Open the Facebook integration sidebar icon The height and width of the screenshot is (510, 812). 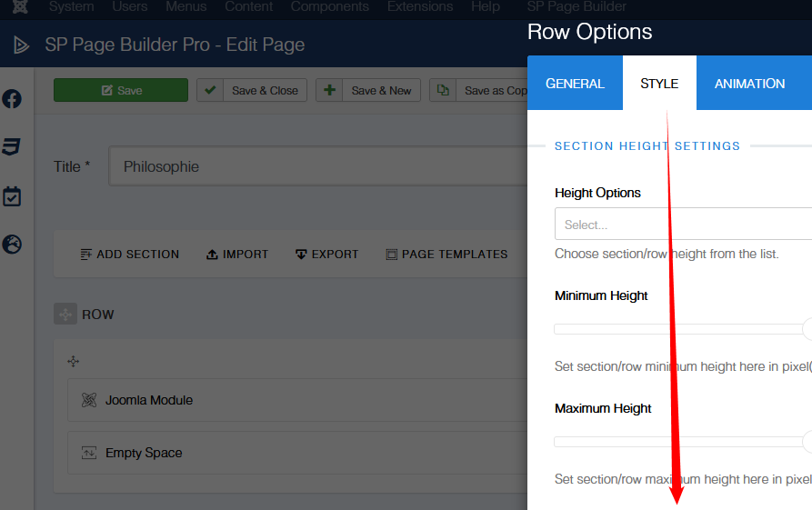tap(12, 99)
